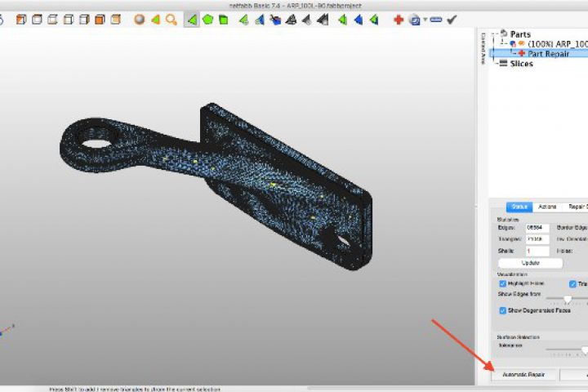588x392 pixels.
Task: Click the fully orange view cube icon
Action: [100, 20]
